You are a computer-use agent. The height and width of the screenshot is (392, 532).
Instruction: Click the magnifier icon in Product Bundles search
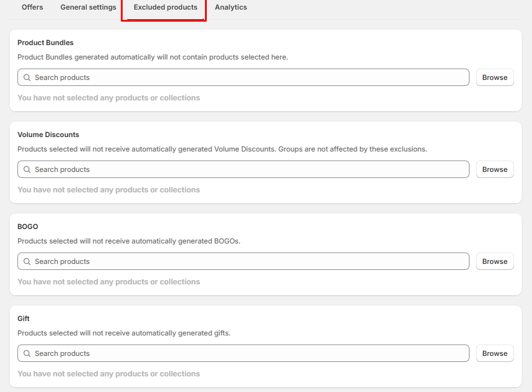27,78
